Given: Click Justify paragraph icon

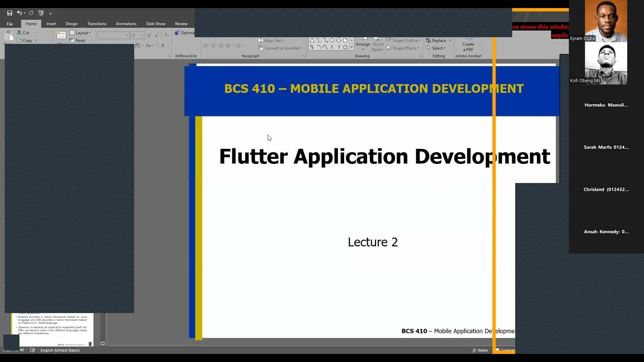Looking at the screenshot, I should point(228,46).
